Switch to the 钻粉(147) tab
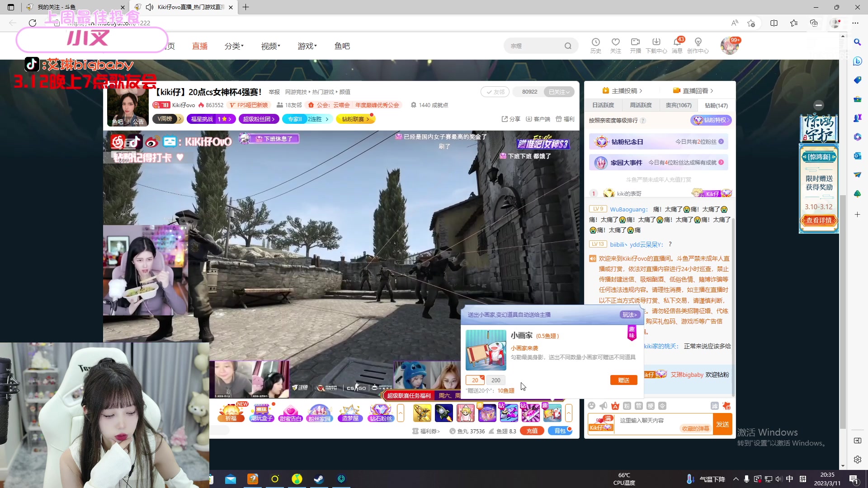 pos(716,105)
